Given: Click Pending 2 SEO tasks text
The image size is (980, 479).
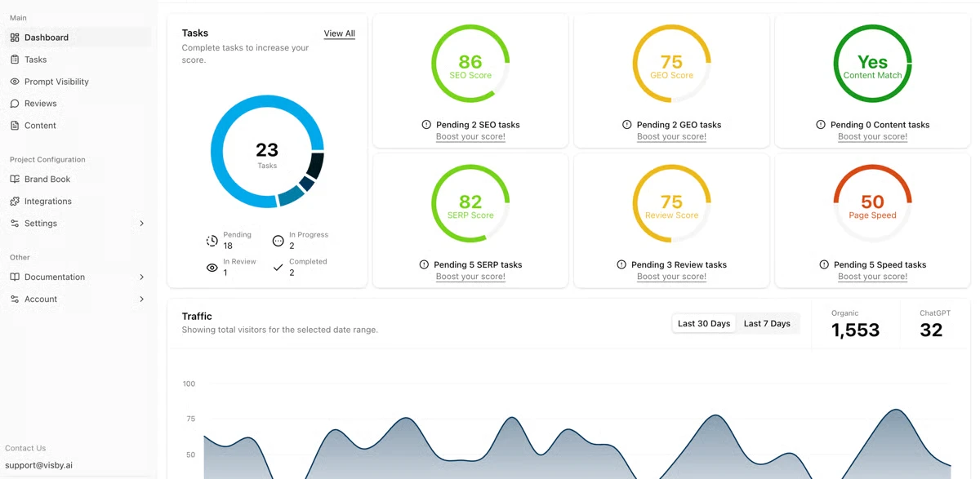Looking at the screenshot, I should click(478, 125).
